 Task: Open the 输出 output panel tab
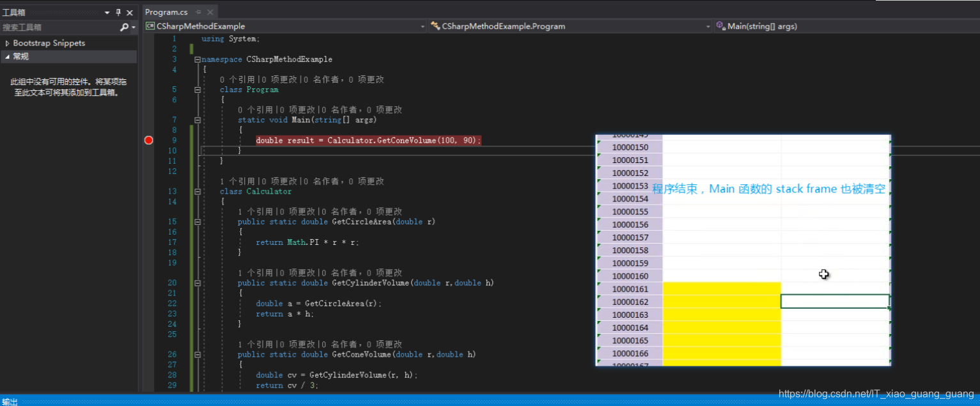[x=10, y=402]
